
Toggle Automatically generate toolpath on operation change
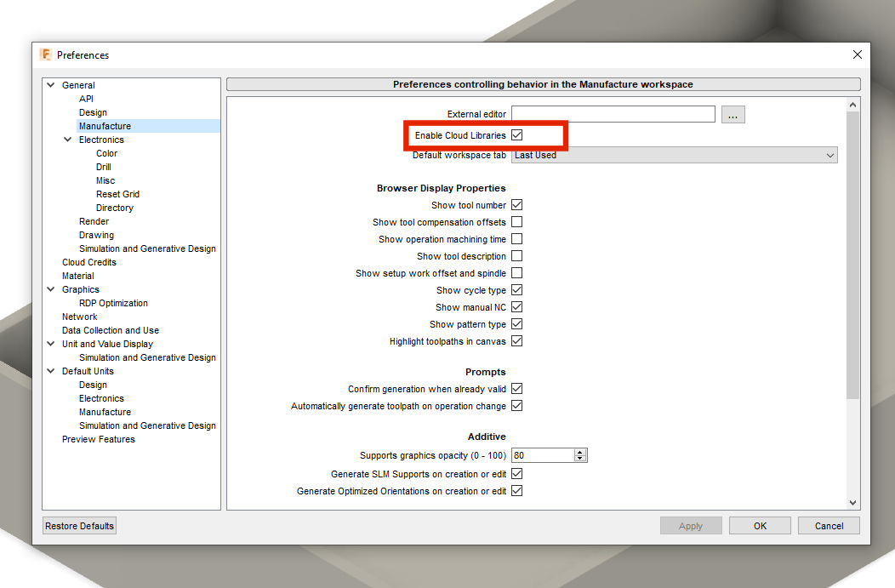pos(516,406)
